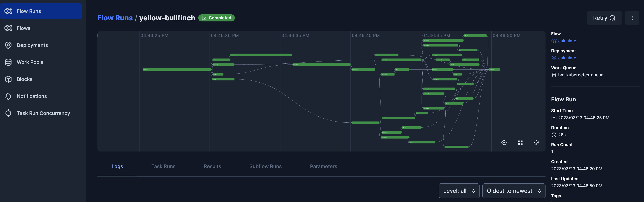Switch to the Parameters tab
The width and height of the screenshot is (644, 202).
tap(323, 166)
